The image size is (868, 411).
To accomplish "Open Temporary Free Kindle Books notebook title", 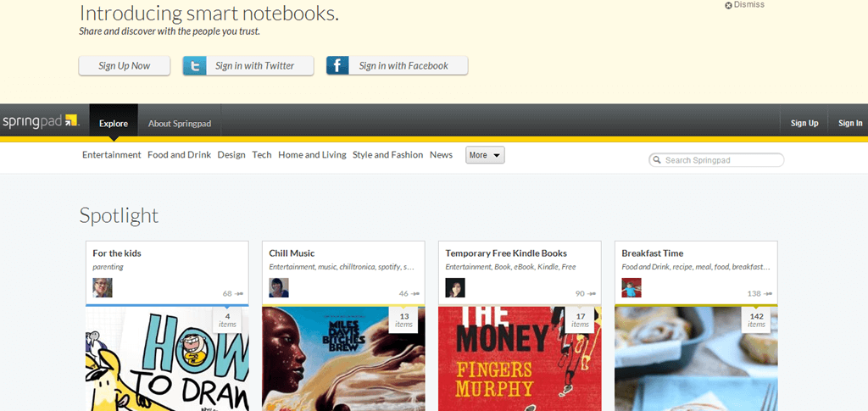I will 506,253.
